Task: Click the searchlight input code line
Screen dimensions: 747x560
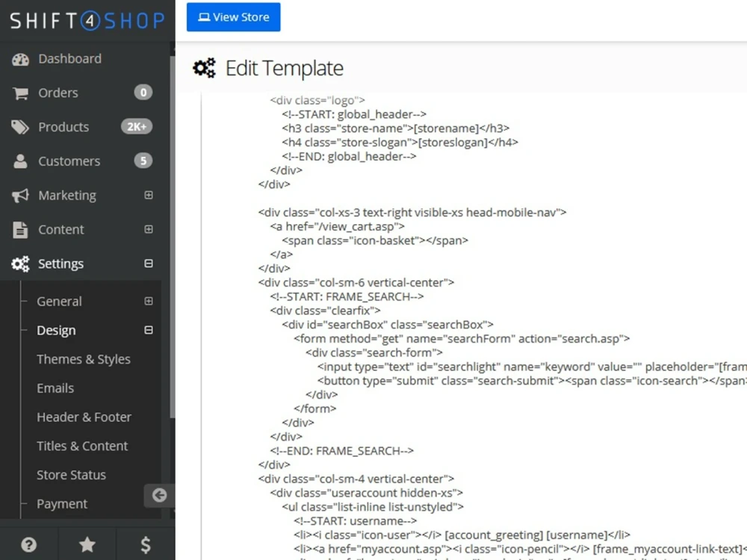Action: click(532, 367)
